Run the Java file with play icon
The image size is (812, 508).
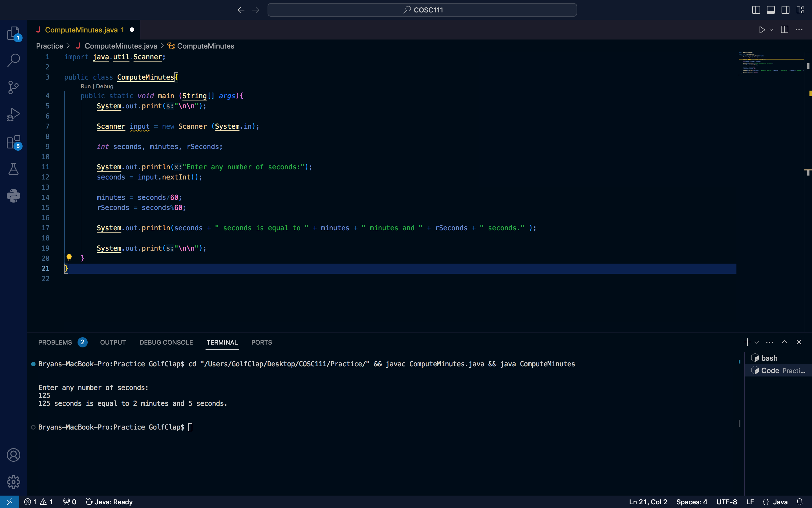(762, 30)
